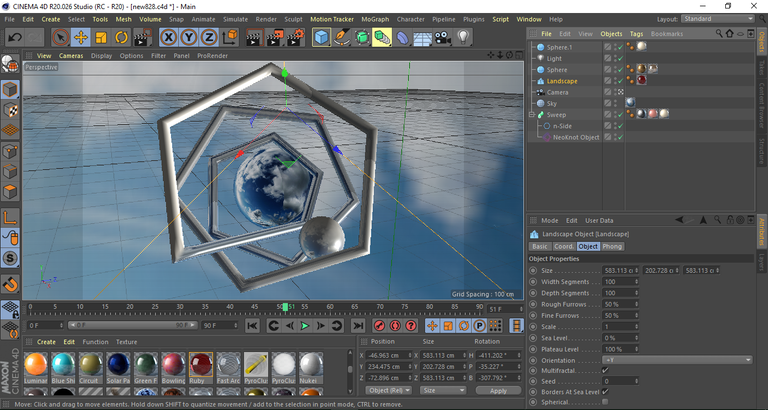
Task: Switch to Model mode icon
Action: pyautogui.click(x=10, y=89)
